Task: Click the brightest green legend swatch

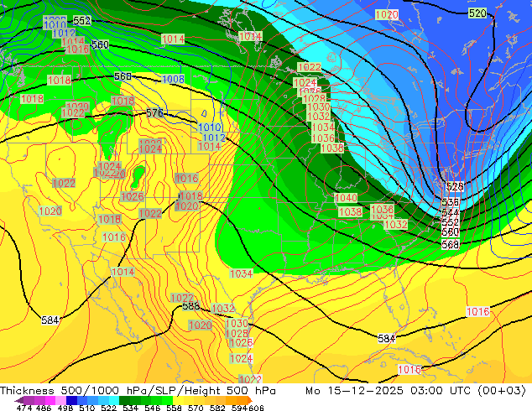Action: tap(167, 400)
